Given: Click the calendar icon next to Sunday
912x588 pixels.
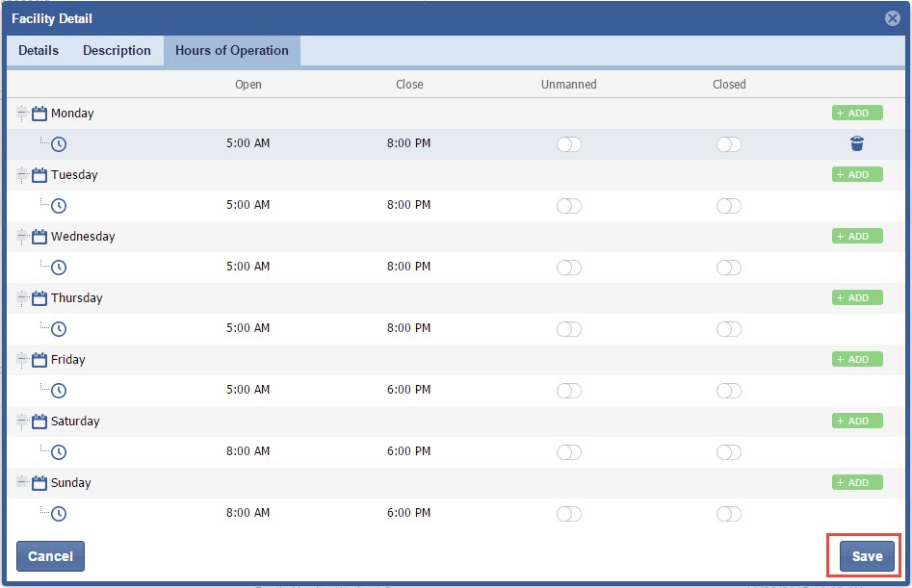Looking at the screenshot, I should [x=39, y=483].
